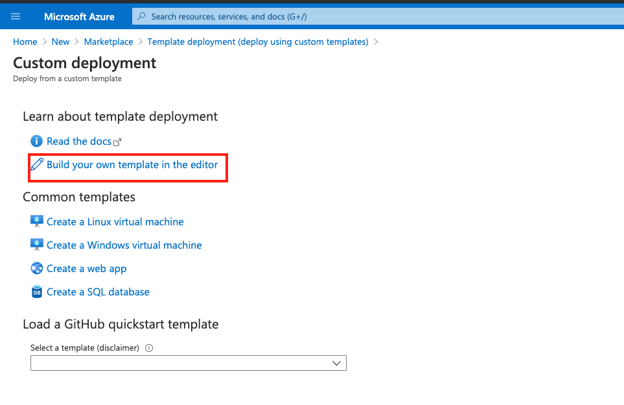Click the SQL database icon

click(x=37, y=292)
